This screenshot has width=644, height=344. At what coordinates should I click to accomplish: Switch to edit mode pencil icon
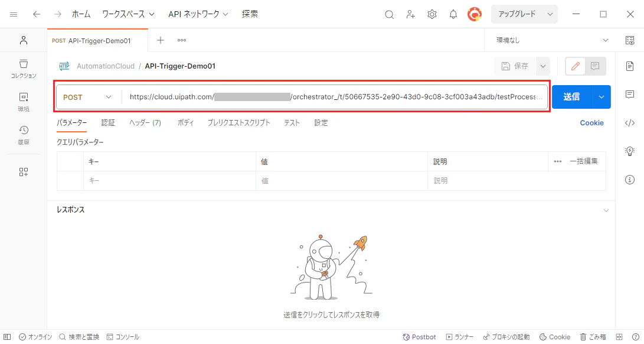(576, 66)
